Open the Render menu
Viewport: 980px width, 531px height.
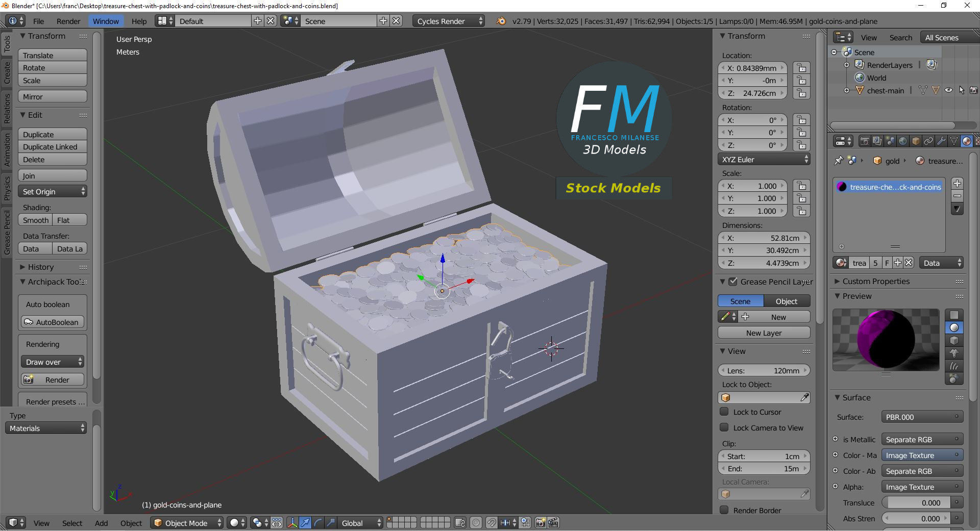click(68, 21)
